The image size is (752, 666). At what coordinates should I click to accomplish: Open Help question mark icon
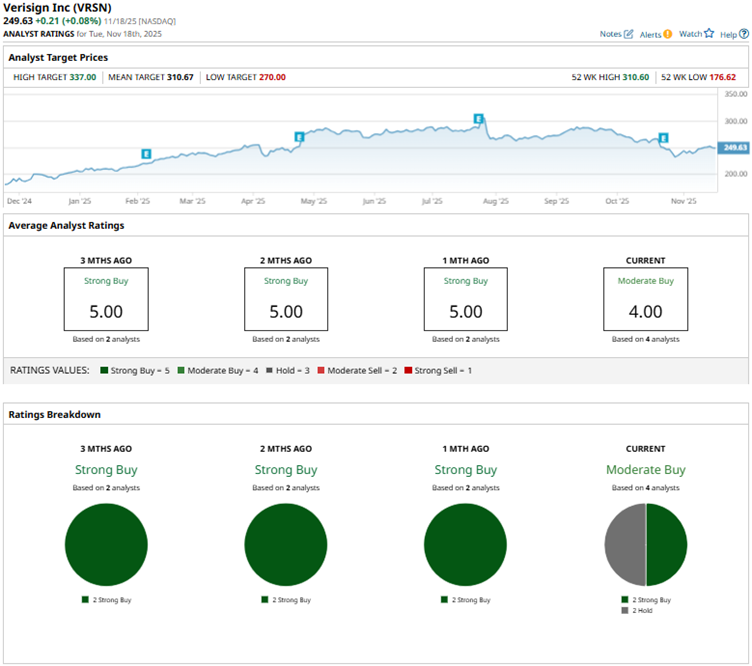pyautogui.click(x=744, y=34)
